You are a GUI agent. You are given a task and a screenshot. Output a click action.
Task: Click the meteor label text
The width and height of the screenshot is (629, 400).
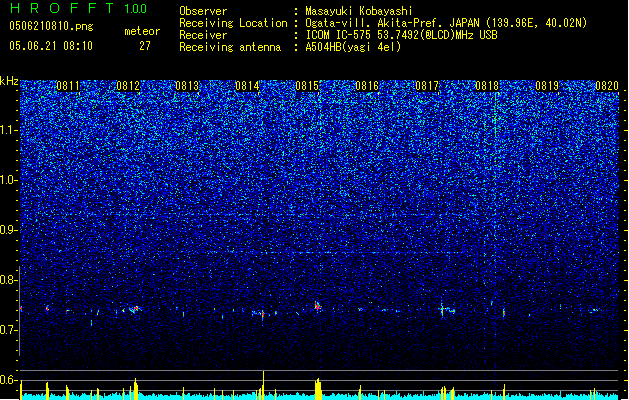click(x=142, y=31)
